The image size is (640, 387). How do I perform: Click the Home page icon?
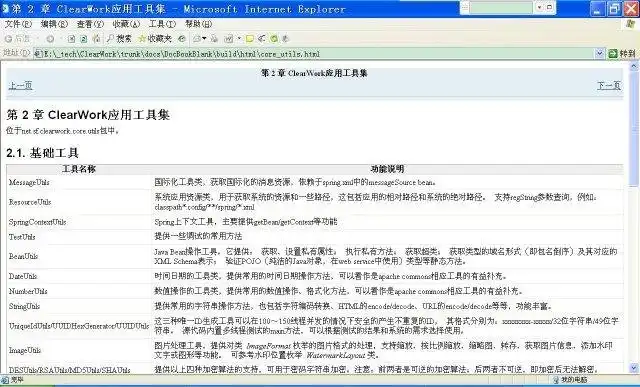coord(96,39)
